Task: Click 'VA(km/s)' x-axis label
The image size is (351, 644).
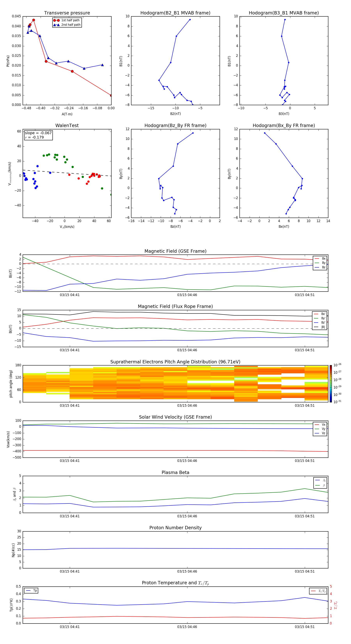Action: click(x=67, y=227)
